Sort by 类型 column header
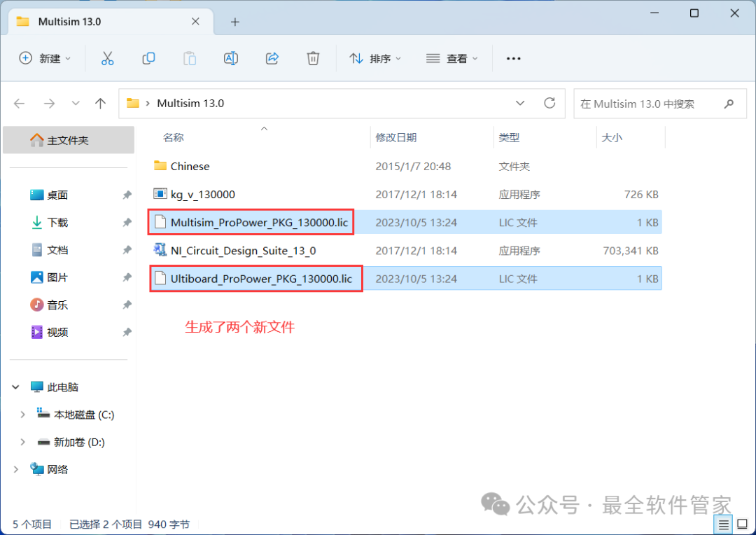 point(509,137)
